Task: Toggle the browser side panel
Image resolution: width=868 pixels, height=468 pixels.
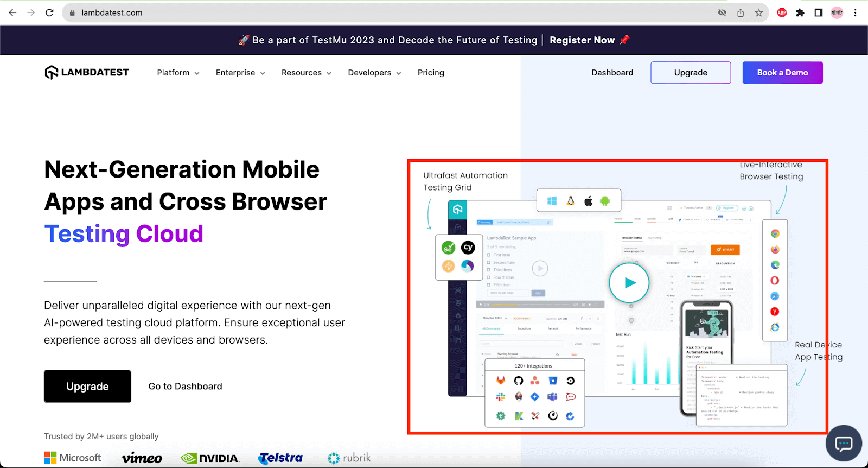Action: pyautogui.click(x=819, y=12)
